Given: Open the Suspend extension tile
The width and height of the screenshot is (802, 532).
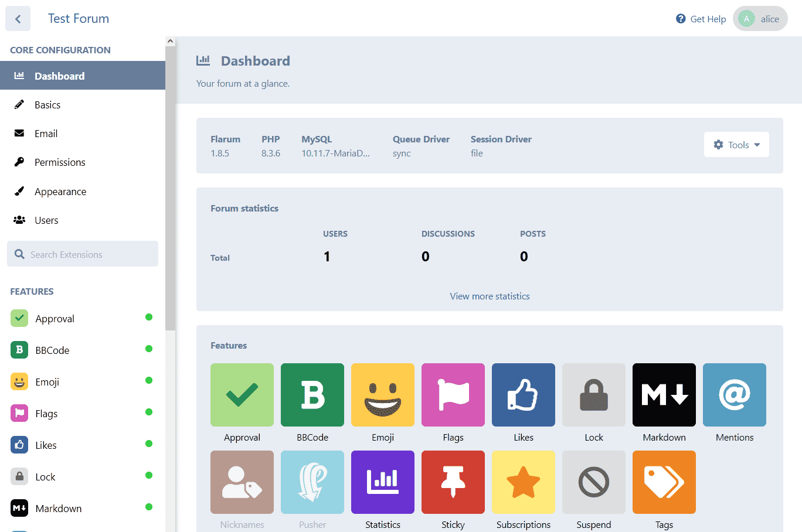Looking at the screenshot, I should coord(593,482).
